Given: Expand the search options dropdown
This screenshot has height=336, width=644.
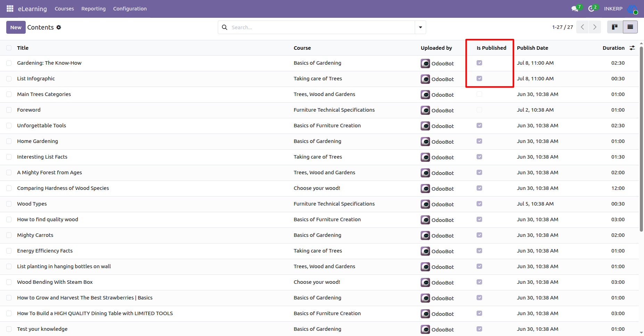Looking at the screenshot, I should pos(420,27).
